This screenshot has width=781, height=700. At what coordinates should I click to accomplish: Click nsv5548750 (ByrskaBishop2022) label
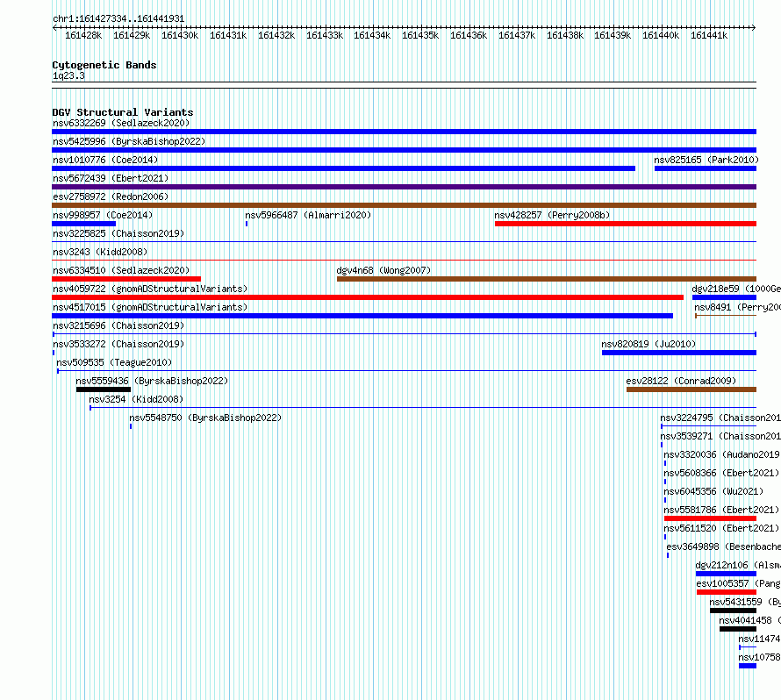[205, 418]
